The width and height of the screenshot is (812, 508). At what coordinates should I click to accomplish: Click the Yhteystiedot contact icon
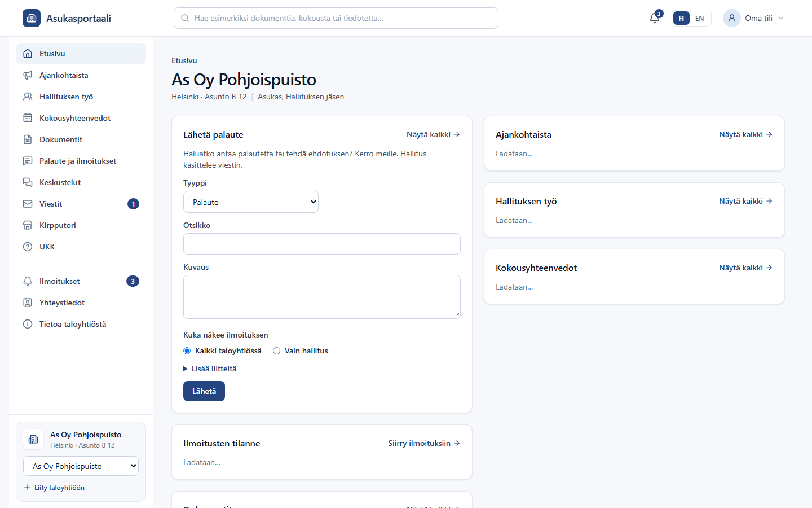pos(28,303)
